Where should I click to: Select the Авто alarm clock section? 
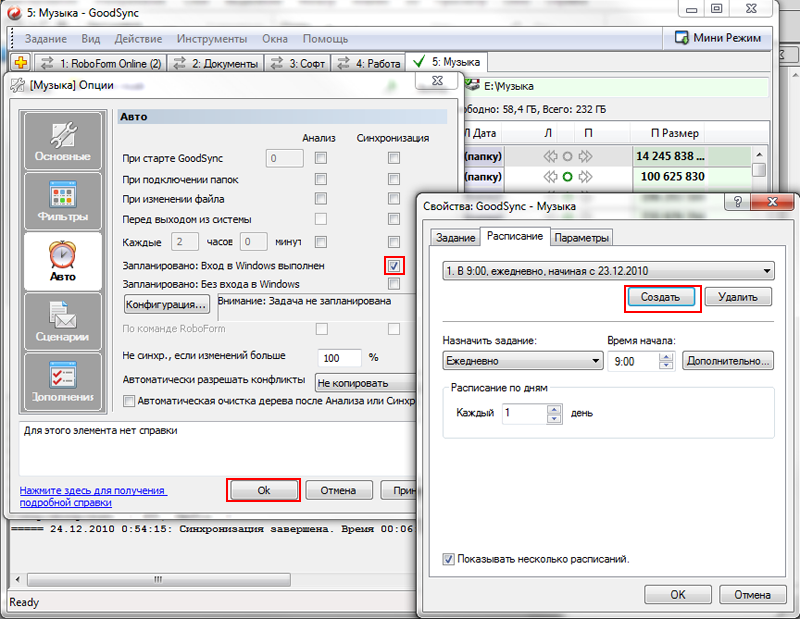pos(63,261)
